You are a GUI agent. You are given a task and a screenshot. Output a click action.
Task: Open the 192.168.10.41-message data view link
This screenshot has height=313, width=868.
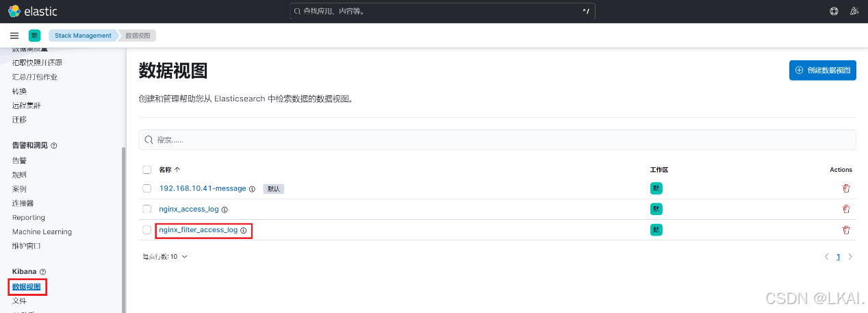click(x=203, y=189)
